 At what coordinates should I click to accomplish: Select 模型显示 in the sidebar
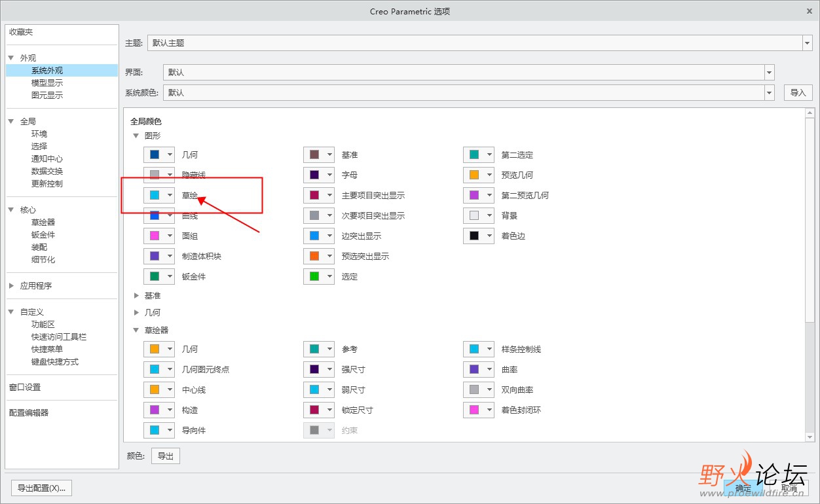47,82
